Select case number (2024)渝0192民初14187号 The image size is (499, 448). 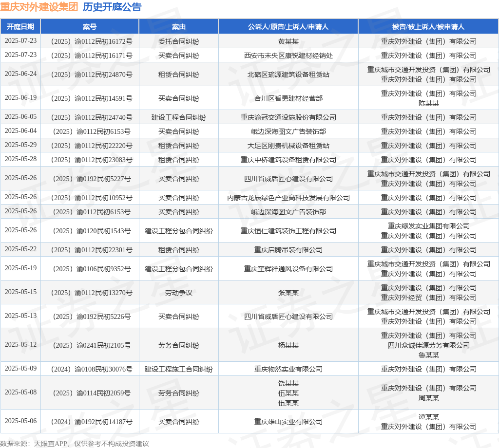click(92, 422)
